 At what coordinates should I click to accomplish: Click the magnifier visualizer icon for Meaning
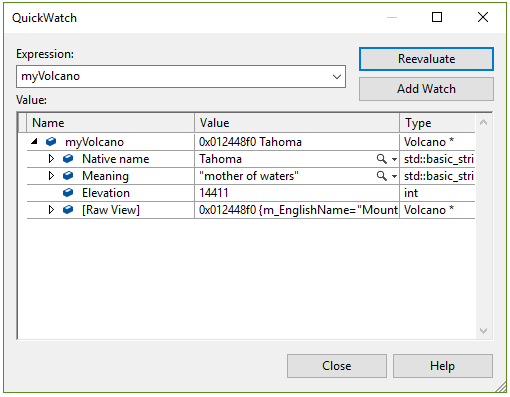(382, 176)
